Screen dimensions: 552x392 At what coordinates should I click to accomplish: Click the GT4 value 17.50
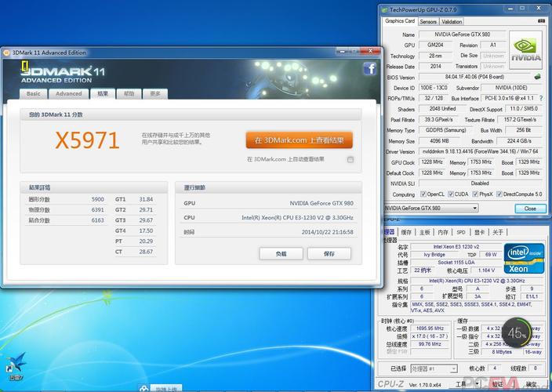tap(146, 230)
